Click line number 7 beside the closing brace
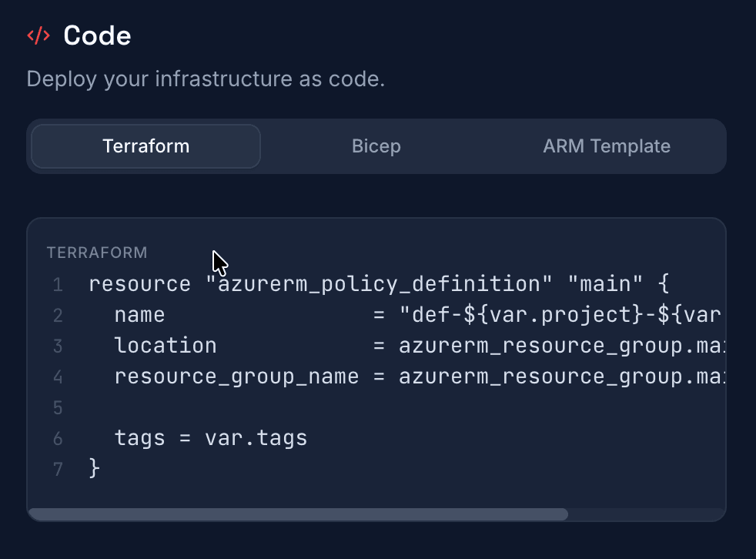Screen dimensions: 756x559 point(58,468)
